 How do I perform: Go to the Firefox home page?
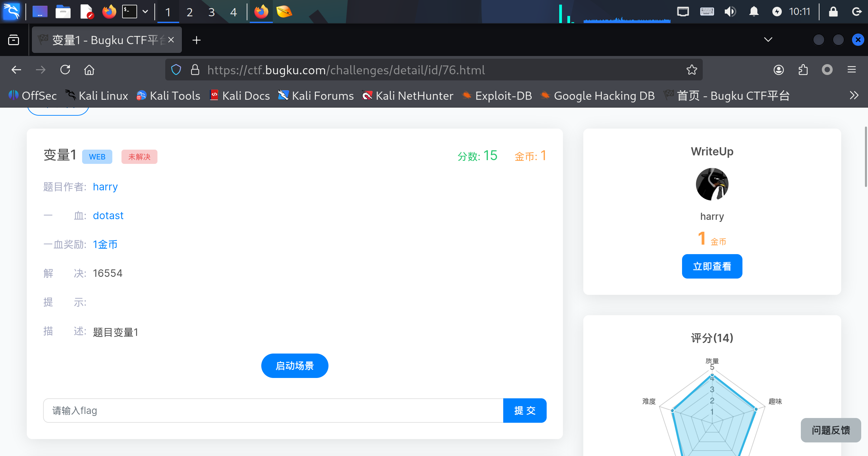pyautogui.click(x=89, y=70)
